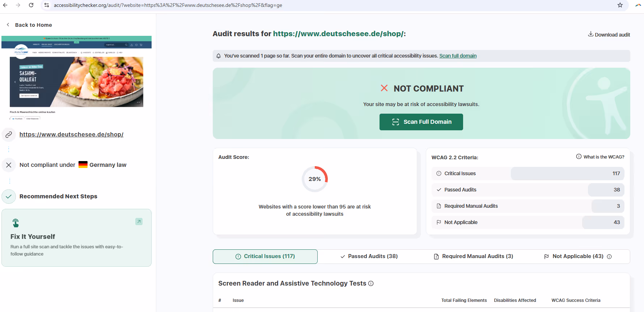Click the Germany flag icon
Viewport: 644px width, 312px height.
(x=83, y=165)
